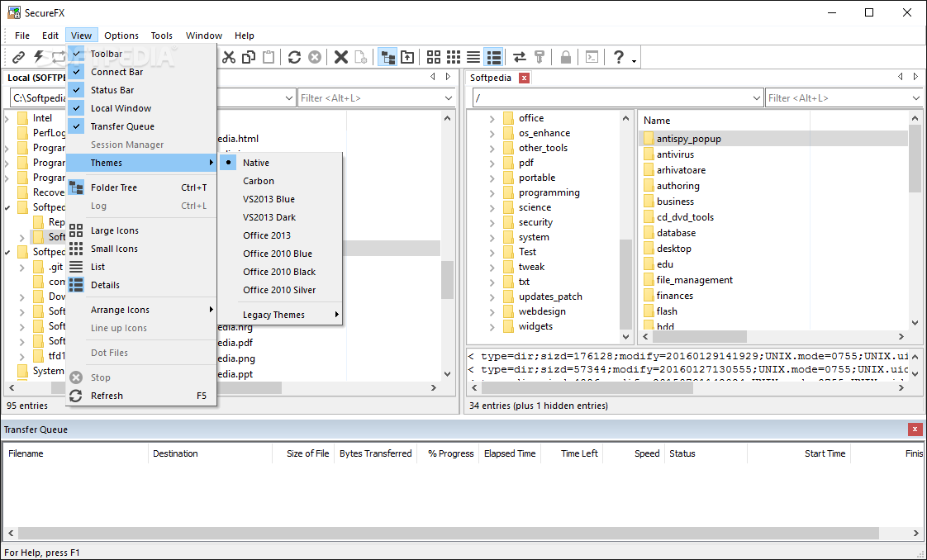Uncheck Status Bar in View menu
Screen dimensions: 927x560
(x=140, y=90)
